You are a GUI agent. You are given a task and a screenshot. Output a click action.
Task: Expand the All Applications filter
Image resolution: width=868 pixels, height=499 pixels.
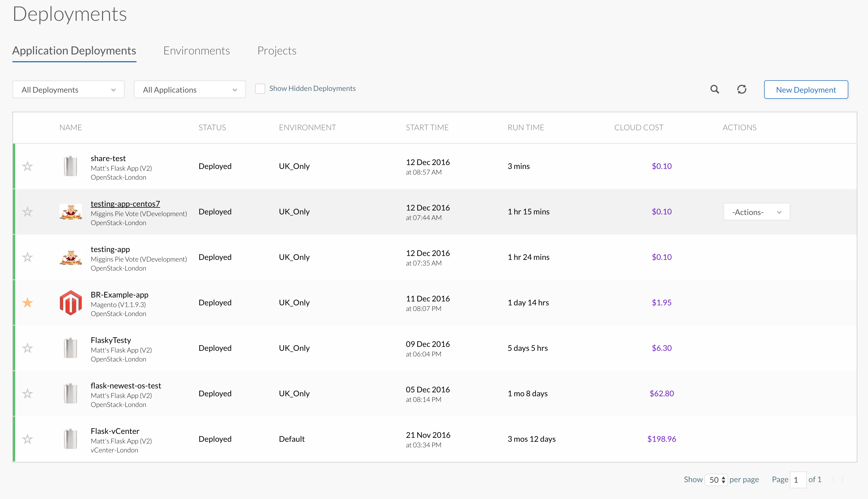190,90
